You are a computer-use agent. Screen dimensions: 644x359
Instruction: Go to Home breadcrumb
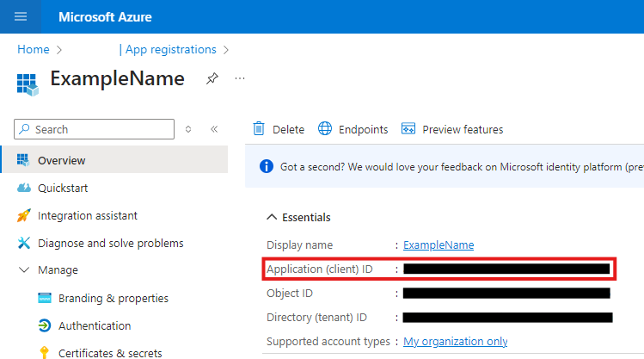coord(34,49)
